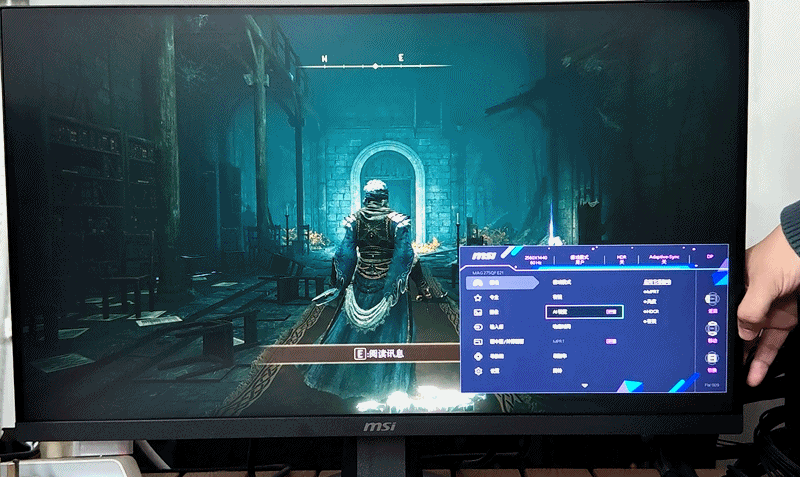Image resolution: width=800 pixels, height=477 pixels.
Task: Select the Refresh Rate entry
Action: click(560, 356)
